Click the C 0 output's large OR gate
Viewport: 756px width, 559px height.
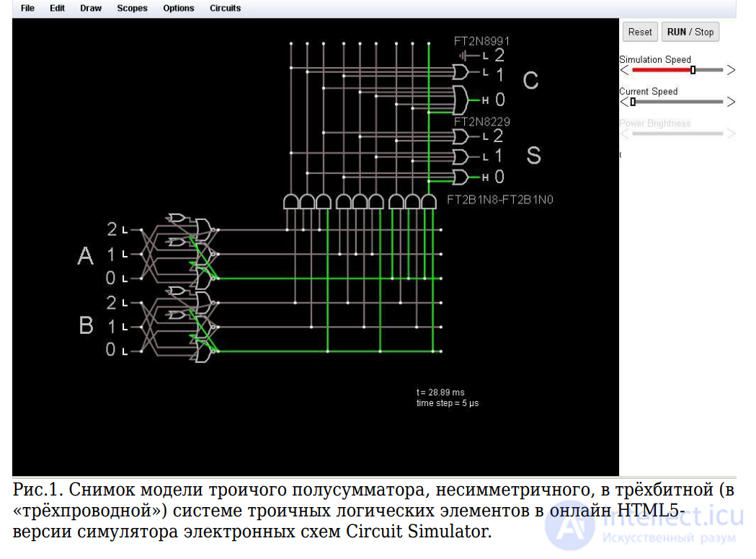click(461, 100)
